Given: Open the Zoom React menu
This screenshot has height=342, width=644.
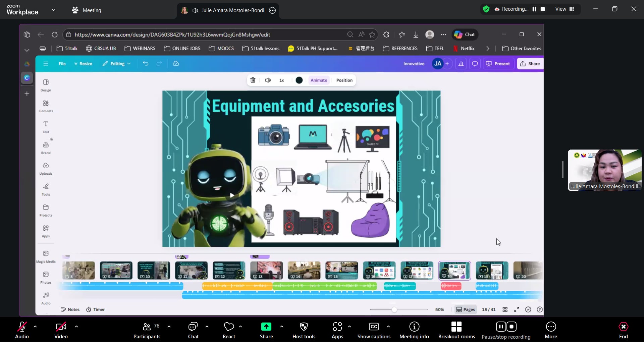Looking at the screenshot, I should click(229, 330).
